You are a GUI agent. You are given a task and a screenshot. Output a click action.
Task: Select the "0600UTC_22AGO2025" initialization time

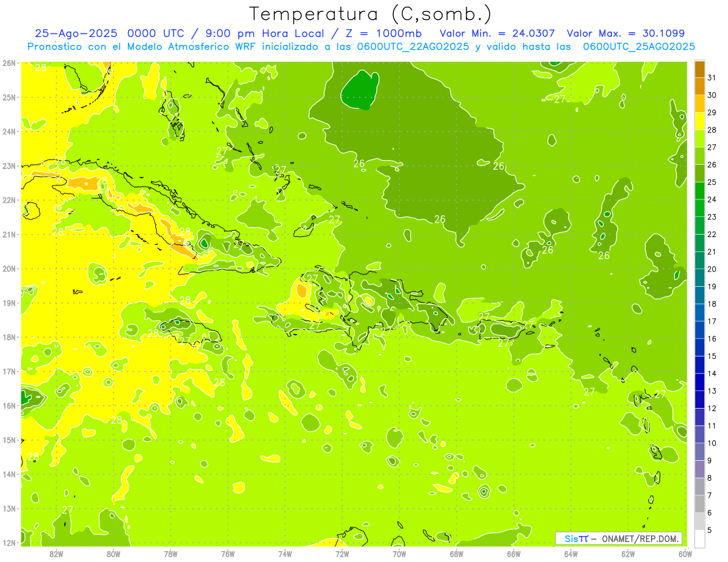[x=413, y=47]
